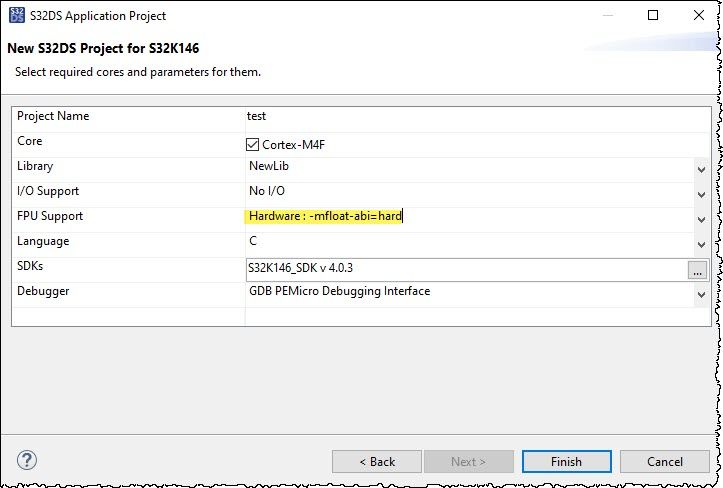Select the NewLib library value
Screen dimensions: 723x488
[x=269, y=166]
